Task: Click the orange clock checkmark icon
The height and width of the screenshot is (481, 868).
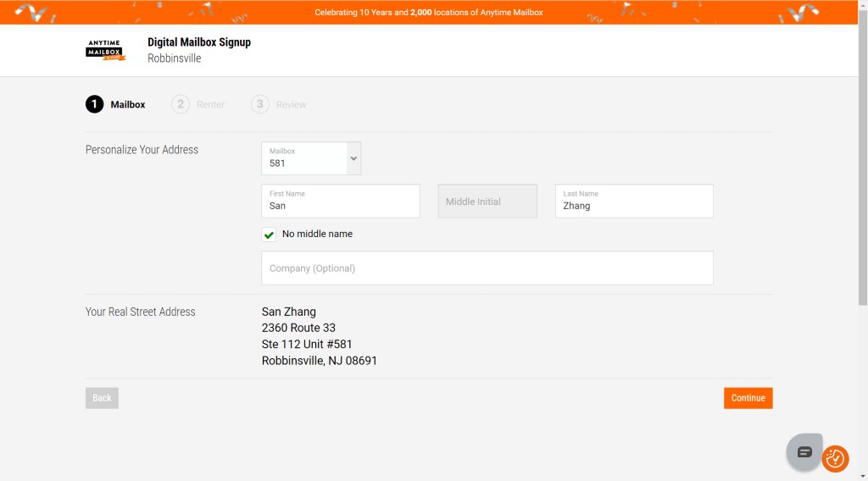Action: pyautogui.click(x=835, y=459)
